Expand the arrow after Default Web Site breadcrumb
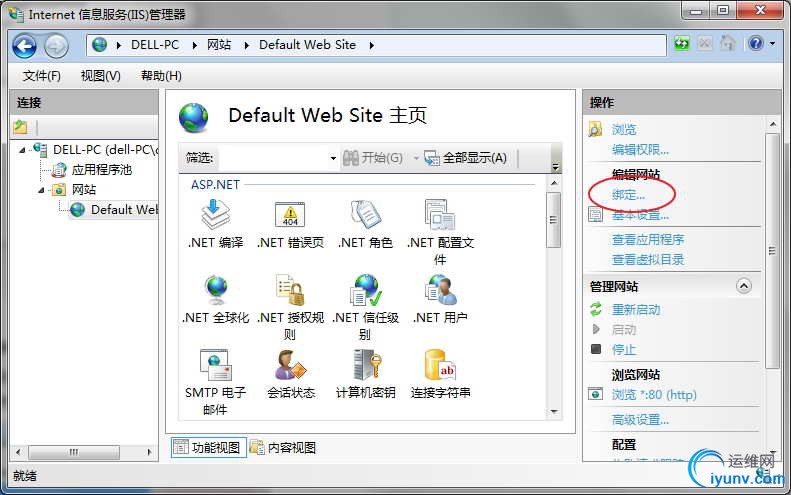The height and width of the screenshot is (495, 791). click(371, 45)
